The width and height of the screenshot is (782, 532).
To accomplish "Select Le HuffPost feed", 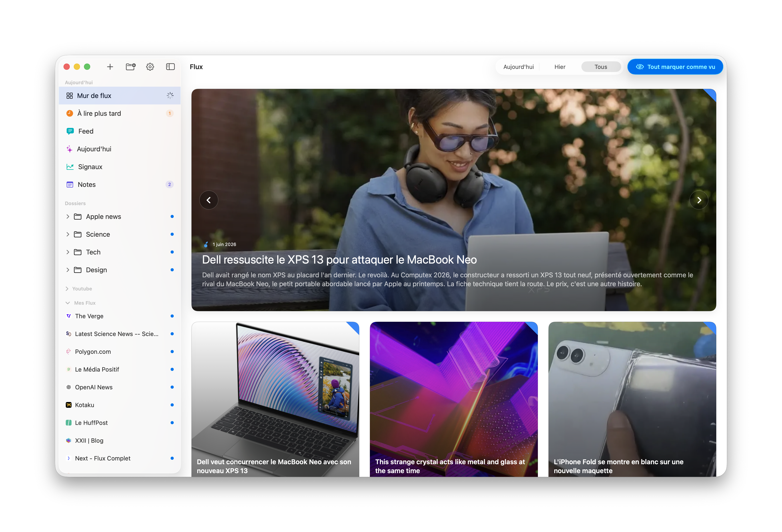I will pos(120,423).
